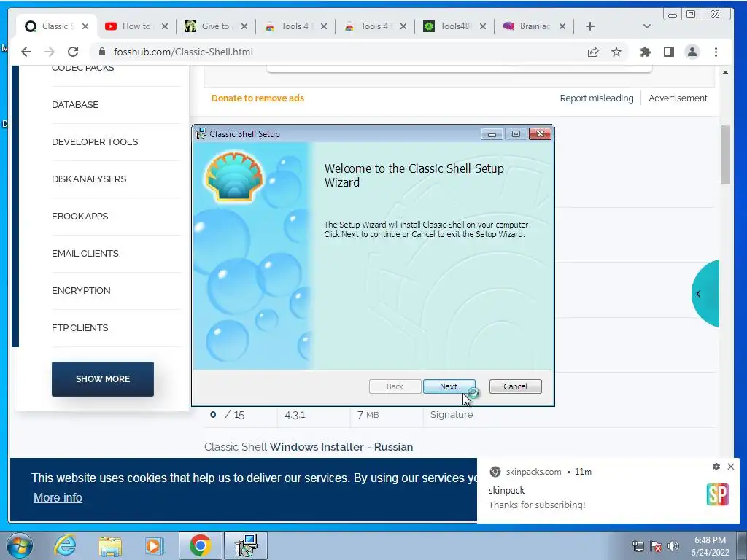Open the EMAIL CLIENTS category
The height and width of the screenshot is (560, 747).
[x=85, y=253]
